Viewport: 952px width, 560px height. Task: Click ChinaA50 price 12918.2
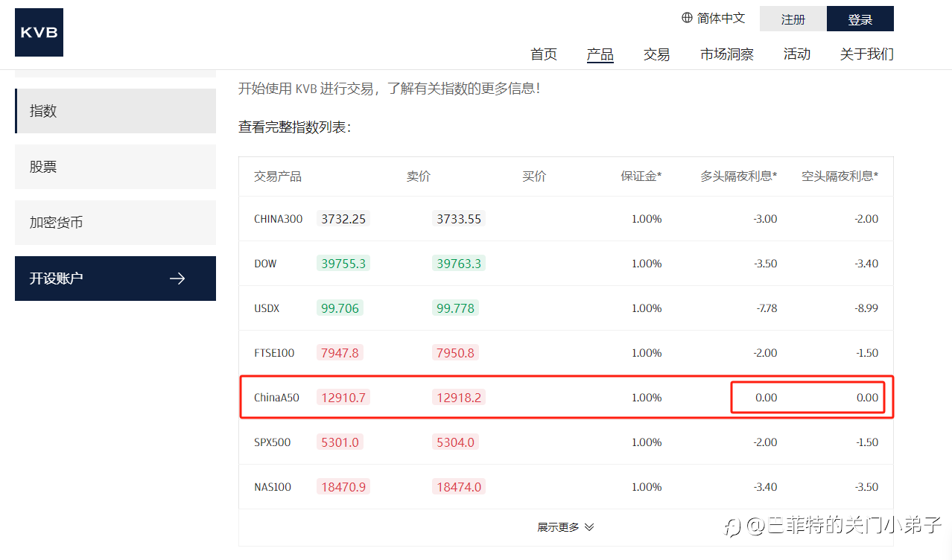[x=459, y=398]
